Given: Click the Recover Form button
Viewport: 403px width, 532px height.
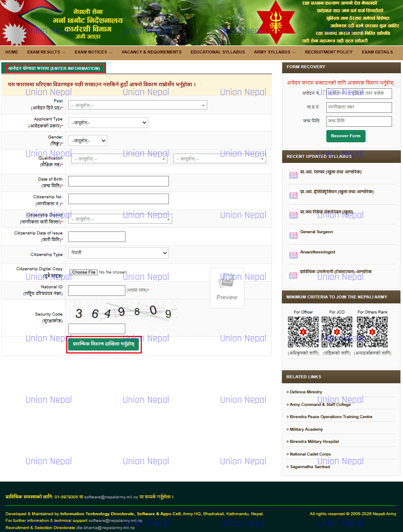Looking at the screenshot, I should point(346,136).
